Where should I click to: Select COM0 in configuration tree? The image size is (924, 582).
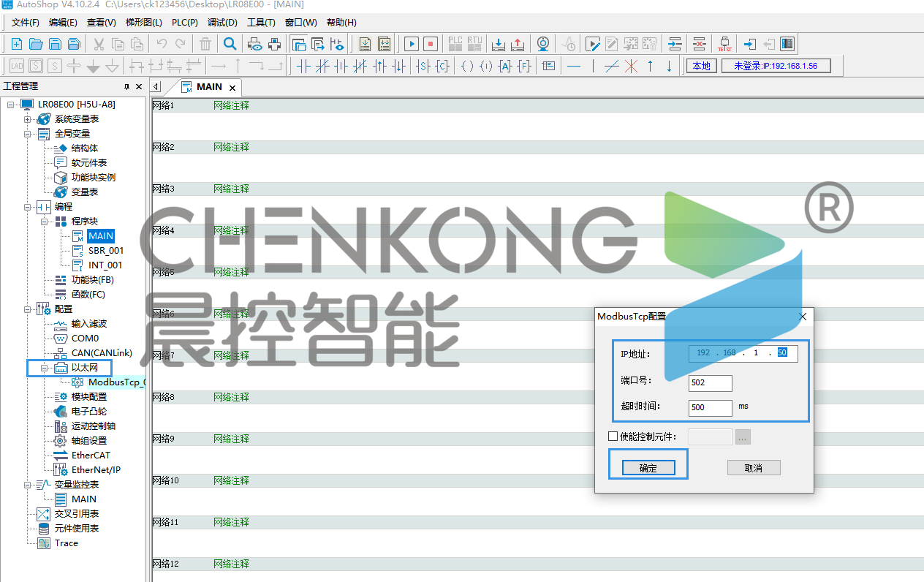85,339
